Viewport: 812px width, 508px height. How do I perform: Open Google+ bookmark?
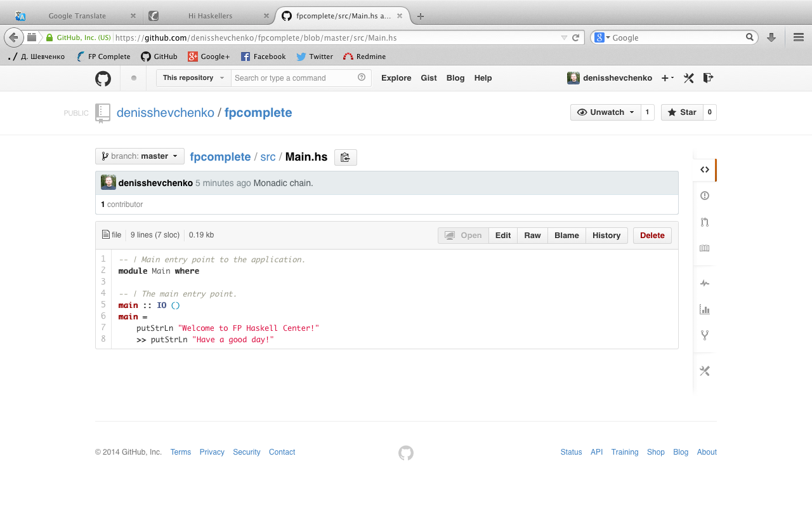pyautogui.click(x=209, y=57)
